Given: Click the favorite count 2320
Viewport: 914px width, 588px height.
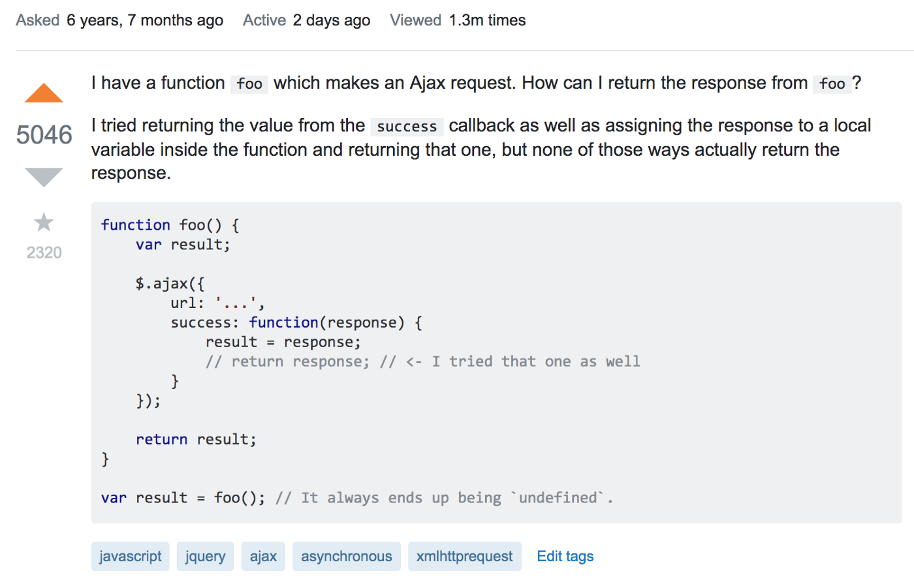Looking at the screenshot, I should coord(43,253).
